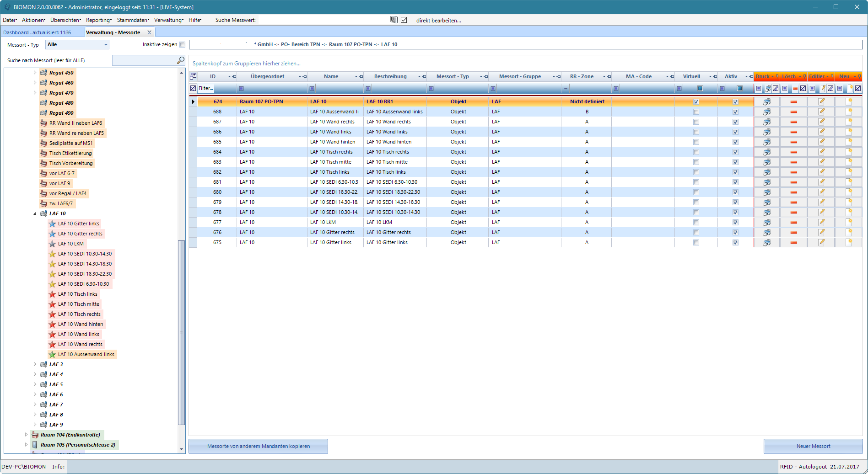Click the search magnifier icon for Messort
The width and height of the screenshot is (868, 474).
click(181, 60)
